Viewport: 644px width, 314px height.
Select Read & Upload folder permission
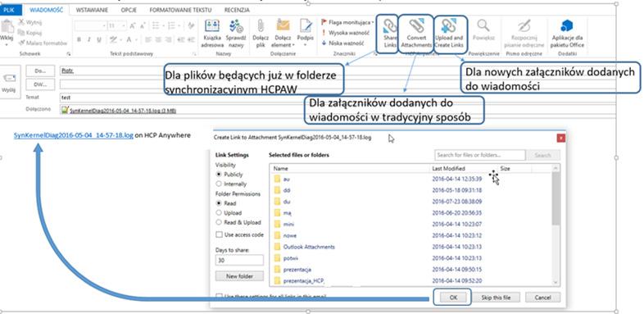219,222
